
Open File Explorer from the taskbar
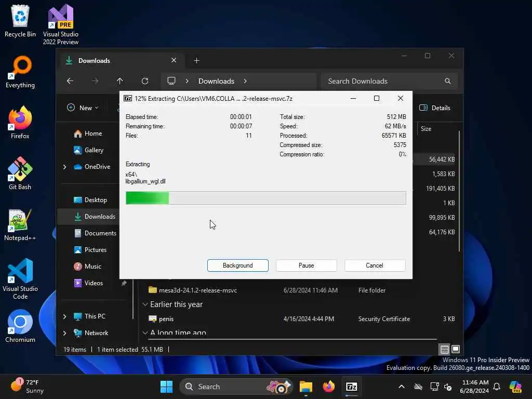coord(305,387)
